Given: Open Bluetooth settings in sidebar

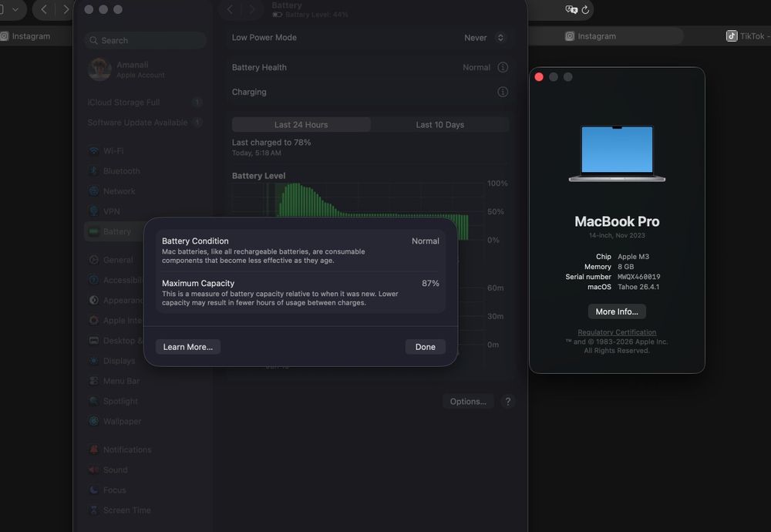Looking at the screenshot, I should (x=146, y=171).
